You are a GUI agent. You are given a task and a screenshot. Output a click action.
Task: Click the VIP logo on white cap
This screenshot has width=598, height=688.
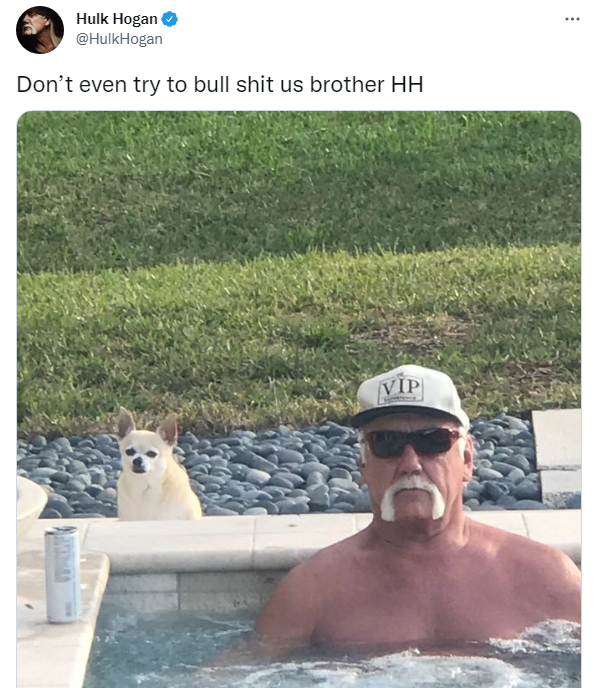tap(401, 388)
